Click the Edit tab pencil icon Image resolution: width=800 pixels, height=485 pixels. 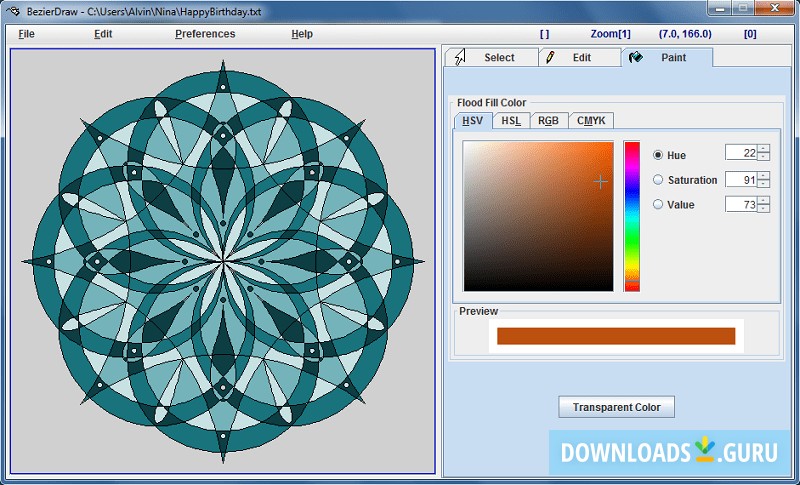(x=550, y=58)
